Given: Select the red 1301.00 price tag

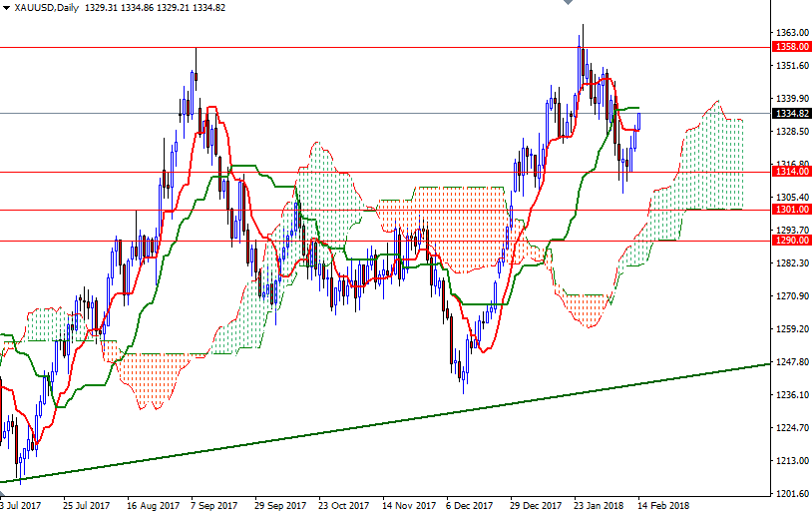Looking at the screenshot, I should point(792,210).
